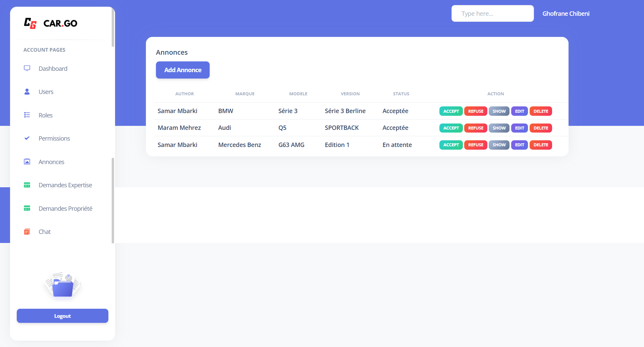This screenshot has height=347, width=644.
Task: Click the VERSION column header
Action: pyautogui.click(x=350, y=94)
